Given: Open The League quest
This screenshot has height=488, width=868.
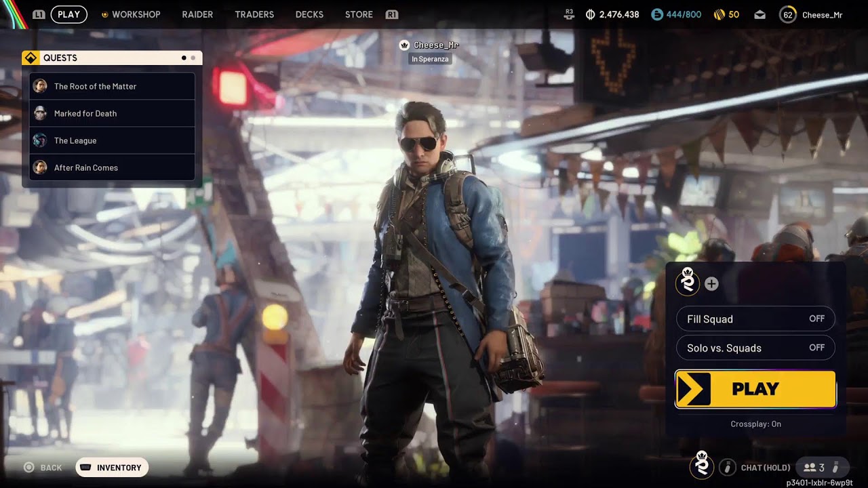Looking at the screenshot, I should point(113,140).
